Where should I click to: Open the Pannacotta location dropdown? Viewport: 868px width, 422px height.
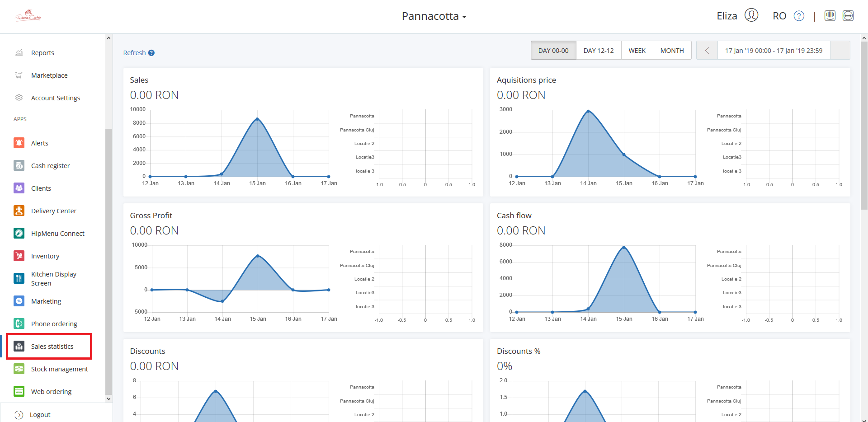[434, 16]
